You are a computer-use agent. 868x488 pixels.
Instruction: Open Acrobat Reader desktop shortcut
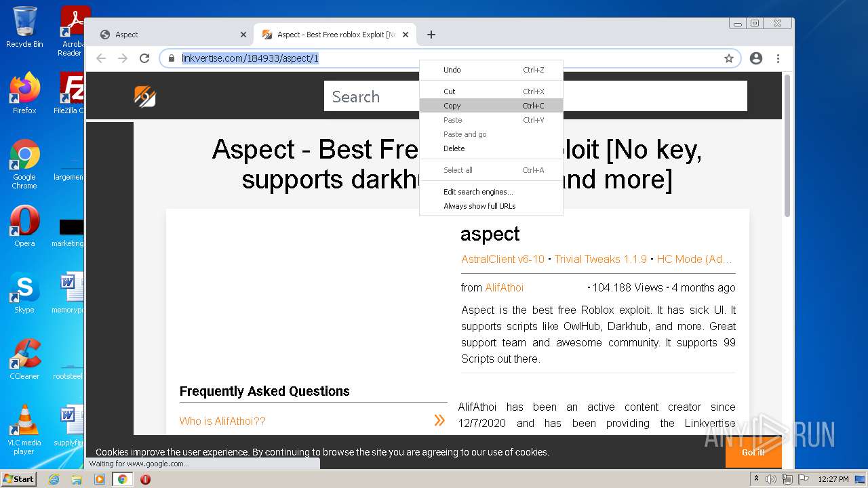pyautogui.click(x=71, y=30)
